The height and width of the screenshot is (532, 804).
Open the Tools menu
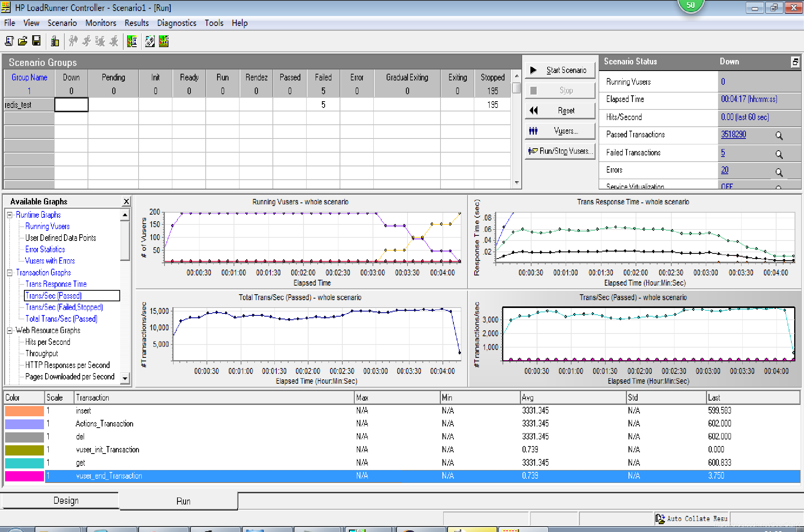tap(214, 23)
